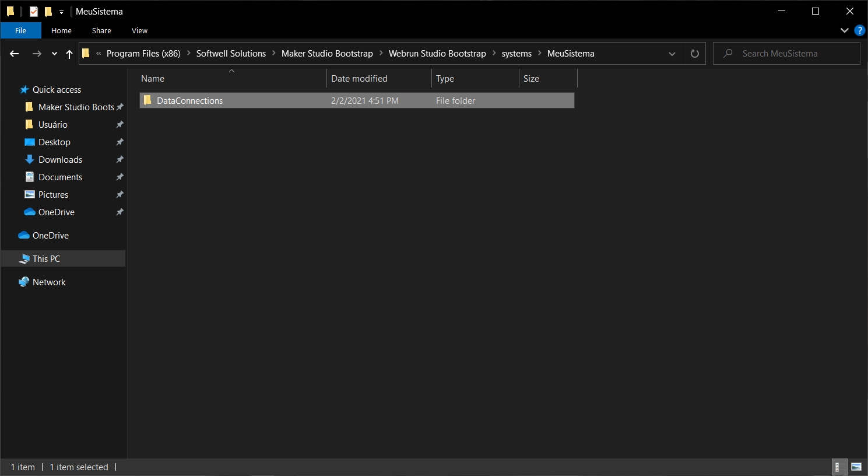Open the recent locations dropdown
The width and height of the screenshot is (868, 476).
click(x=54, y=54)
